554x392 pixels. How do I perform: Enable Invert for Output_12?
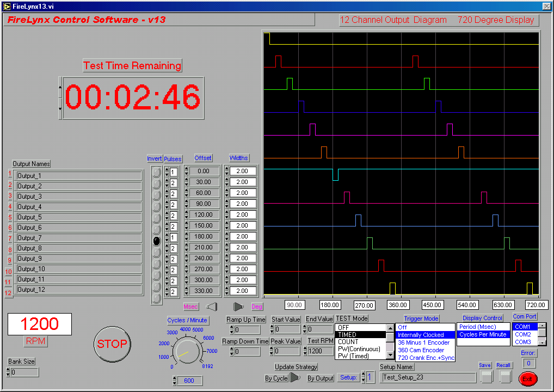tap(157, 298)
